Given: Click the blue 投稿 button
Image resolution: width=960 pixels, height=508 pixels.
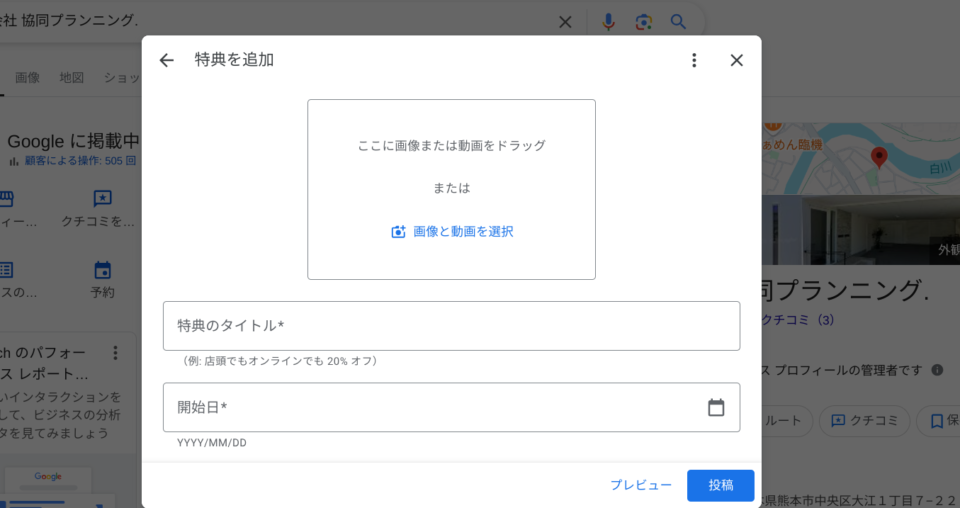Looking at the screenshot, I should (x=721, y=485).
